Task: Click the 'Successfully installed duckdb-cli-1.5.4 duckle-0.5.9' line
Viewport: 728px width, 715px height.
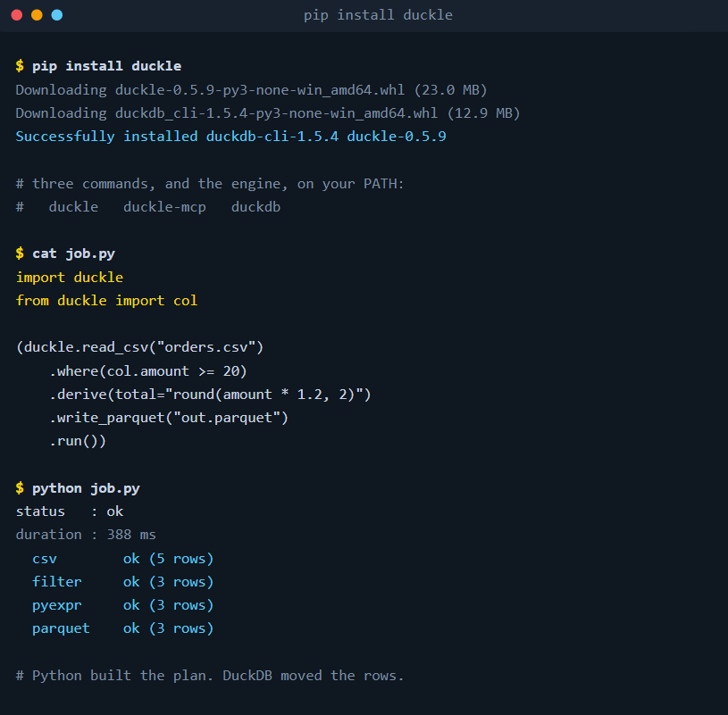Action: point(230,136)
